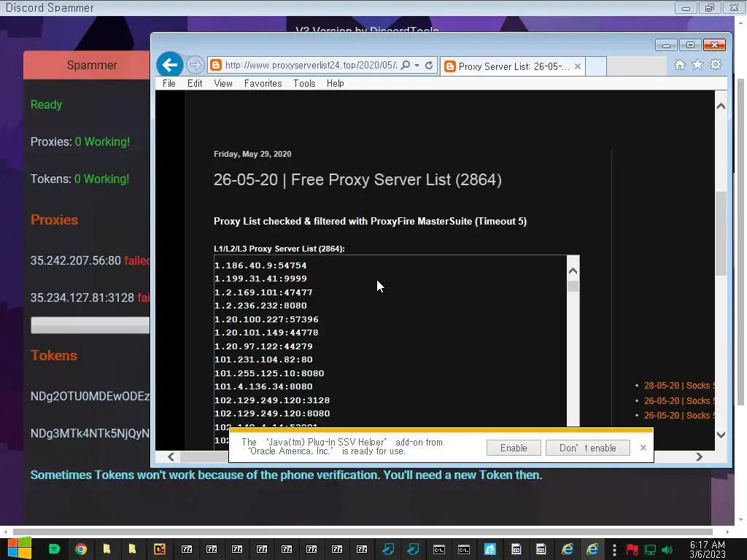Open the Windows Start button
Image resolution: width=747 pixels, height=560 pixels.
click(19, 548)
